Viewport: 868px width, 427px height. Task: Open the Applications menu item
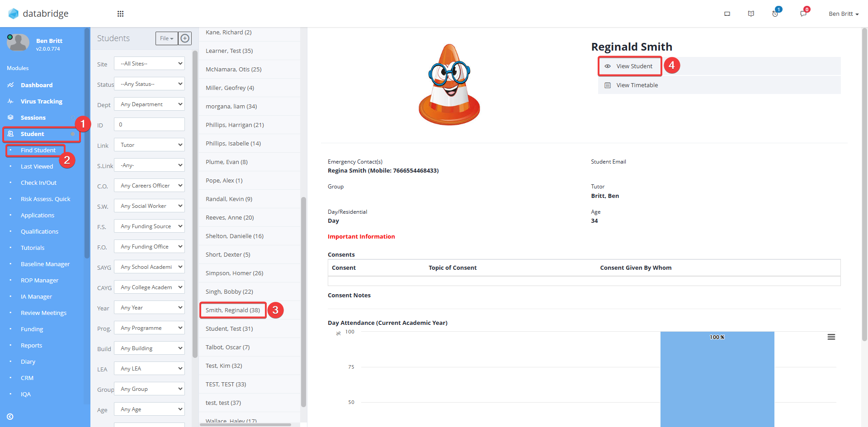tap(38, 215)
